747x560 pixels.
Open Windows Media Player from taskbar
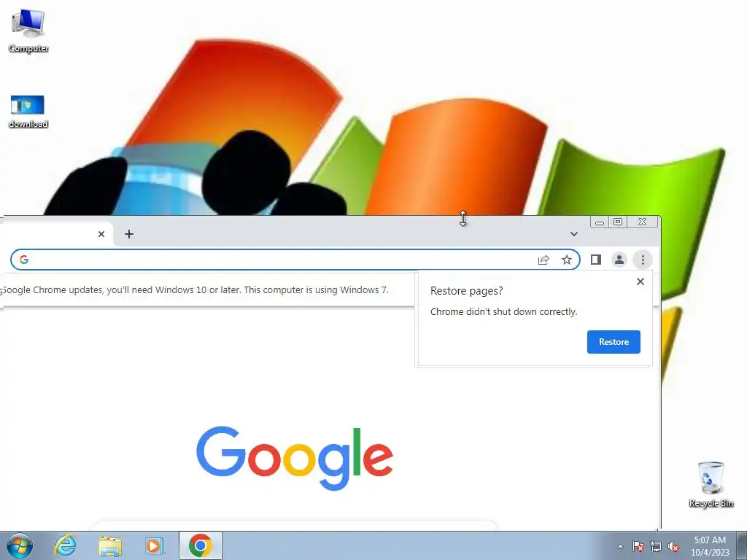tap(155, 545)
